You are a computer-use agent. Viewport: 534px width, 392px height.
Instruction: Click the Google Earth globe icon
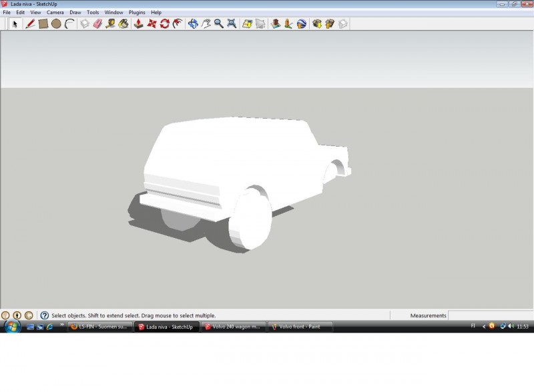pyautogui.click(x=302, y=24)
